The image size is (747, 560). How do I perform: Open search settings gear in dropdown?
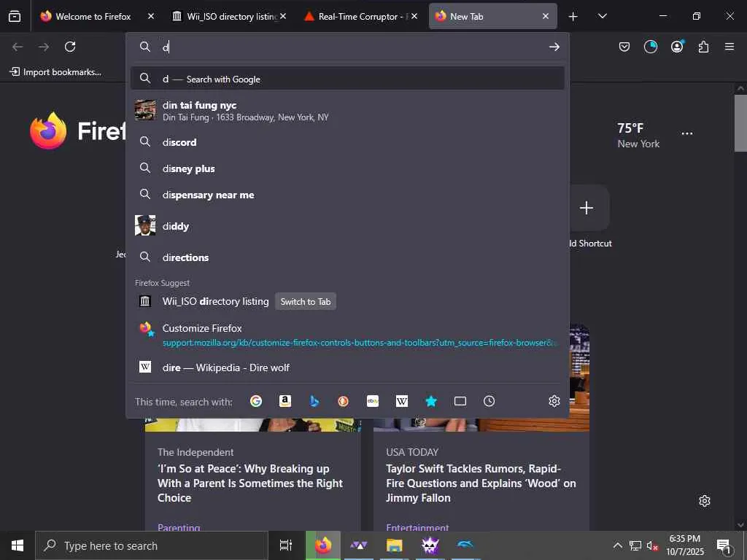coord(554,402)
